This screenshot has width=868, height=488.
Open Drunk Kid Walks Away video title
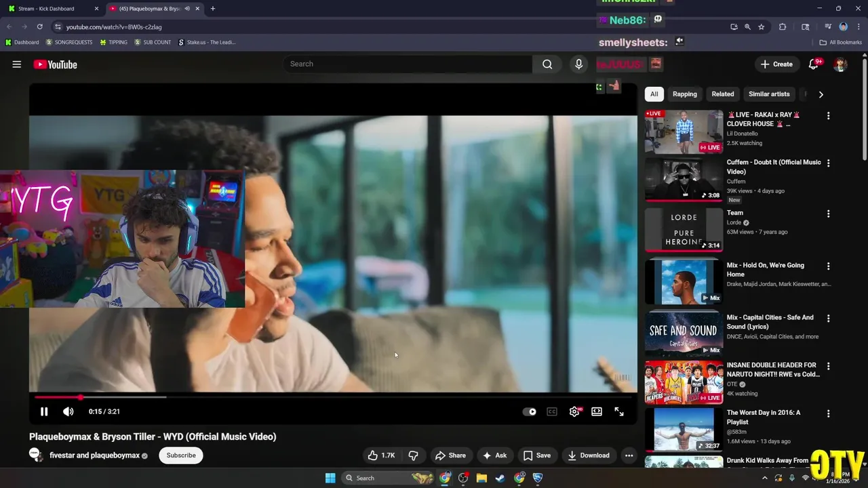(x=768, y=460)
